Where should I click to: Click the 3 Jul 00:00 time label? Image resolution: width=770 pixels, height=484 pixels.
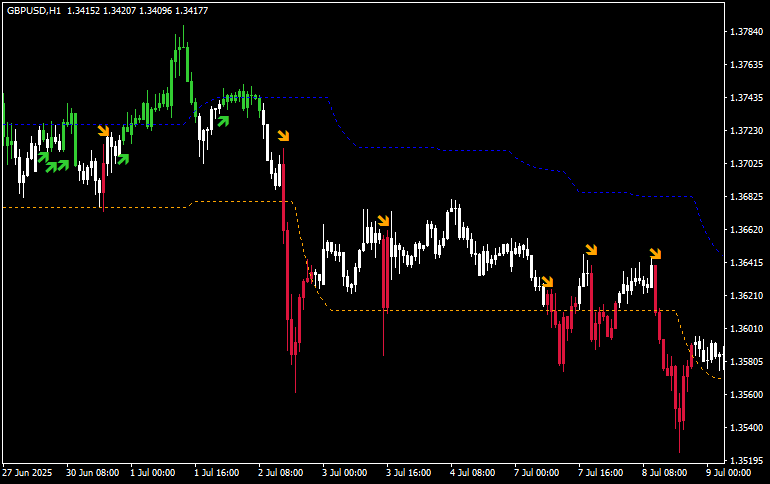point(344,473)
